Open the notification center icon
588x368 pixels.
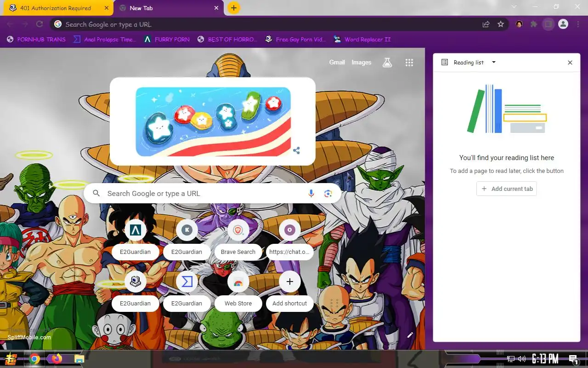(573, 359)
